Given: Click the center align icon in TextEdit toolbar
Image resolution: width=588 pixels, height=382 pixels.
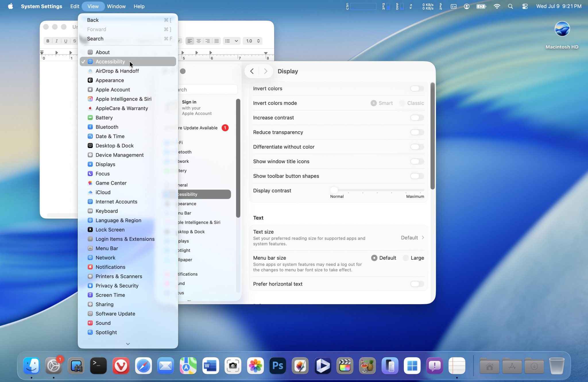Looking at the screenshot, I should pyautogui.click(x=198, y=41).
